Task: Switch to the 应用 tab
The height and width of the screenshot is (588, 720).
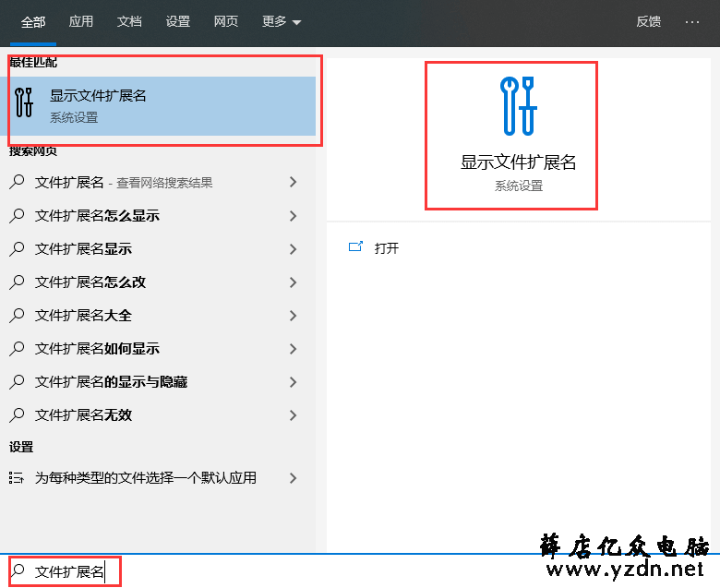Action: point(81,21)
